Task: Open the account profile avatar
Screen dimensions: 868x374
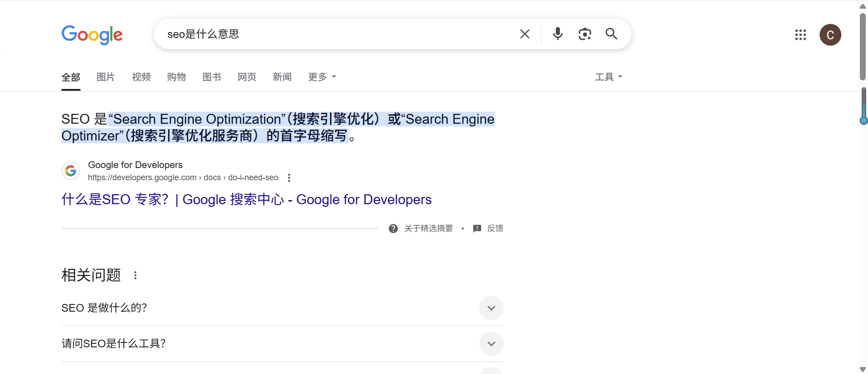Action: (x=830, y=35)
